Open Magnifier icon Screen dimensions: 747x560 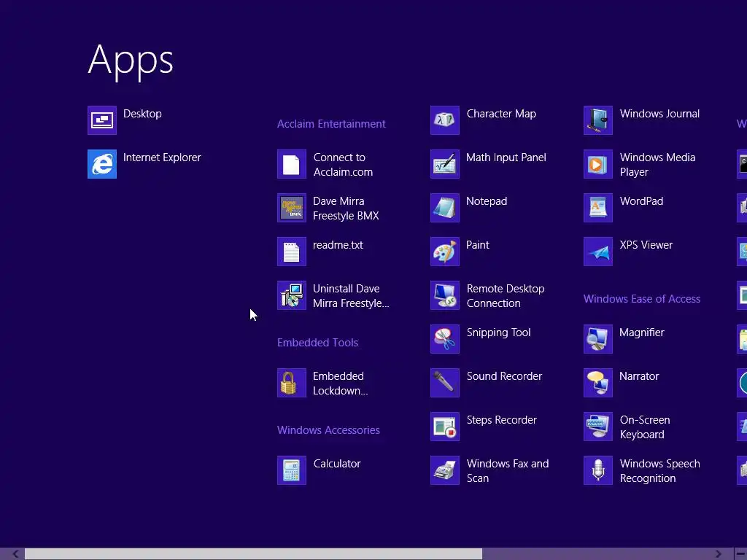tap(598, 339)
